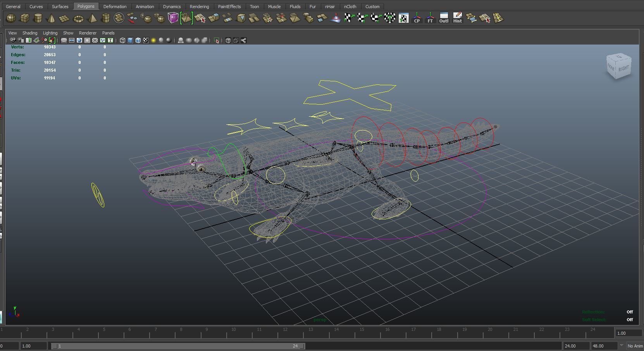Image resolution: width=644 pixels, height=351 pixels.
Task: Toggle wireframe display mode
Action: click(122, 40)
